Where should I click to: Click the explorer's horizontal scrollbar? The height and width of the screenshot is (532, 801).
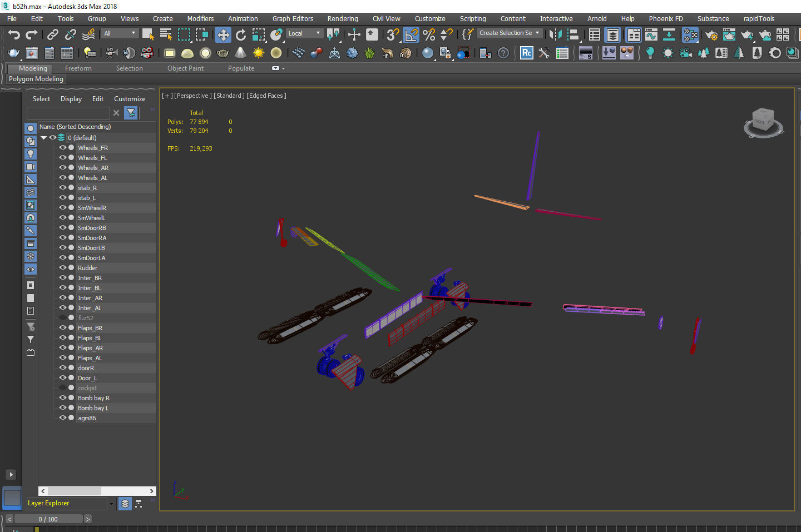tap(97, 491)
